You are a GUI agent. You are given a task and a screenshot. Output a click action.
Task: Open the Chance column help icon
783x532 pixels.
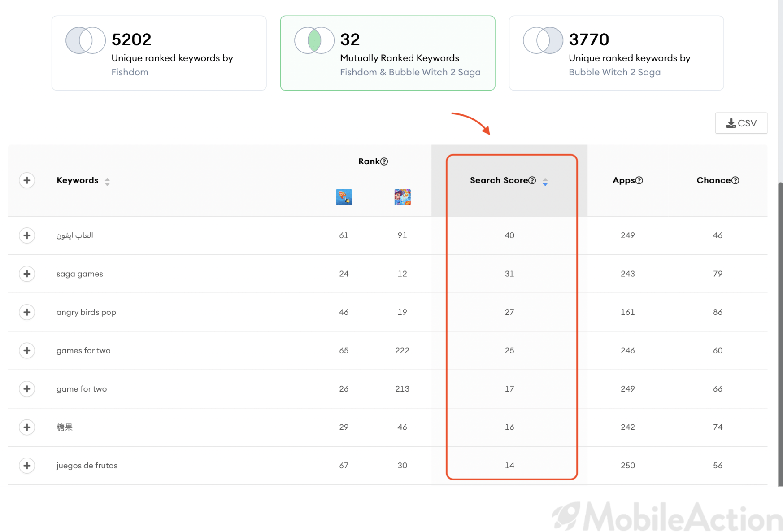735,180
